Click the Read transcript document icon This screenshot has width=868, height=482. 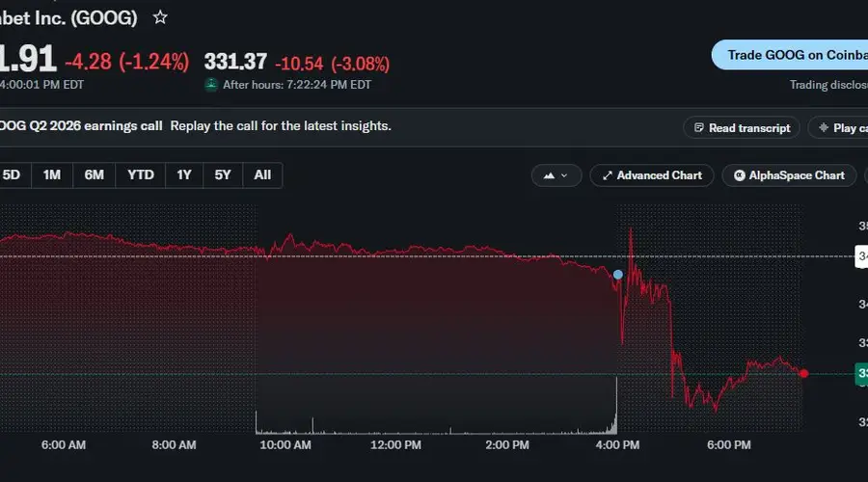[x=698, y=128]
